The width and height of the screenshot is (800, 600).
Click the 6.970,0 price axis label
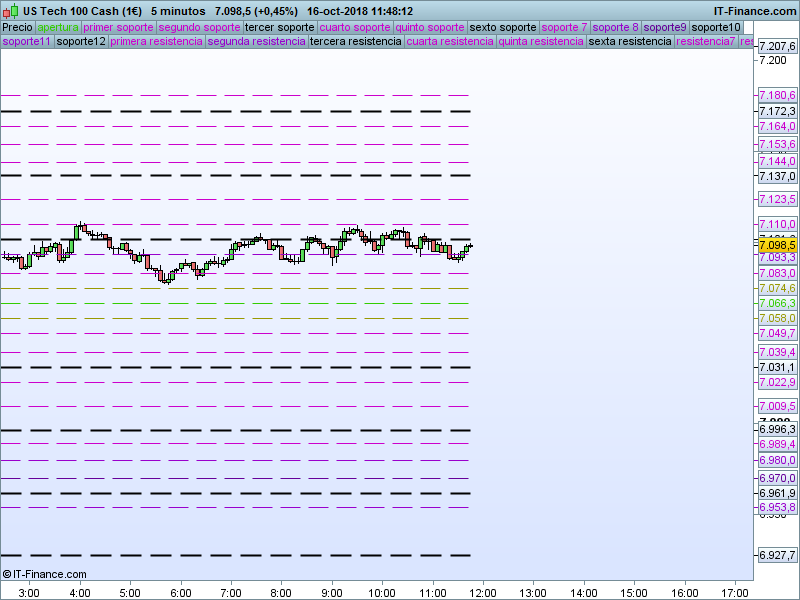click(x=778, y=478)
